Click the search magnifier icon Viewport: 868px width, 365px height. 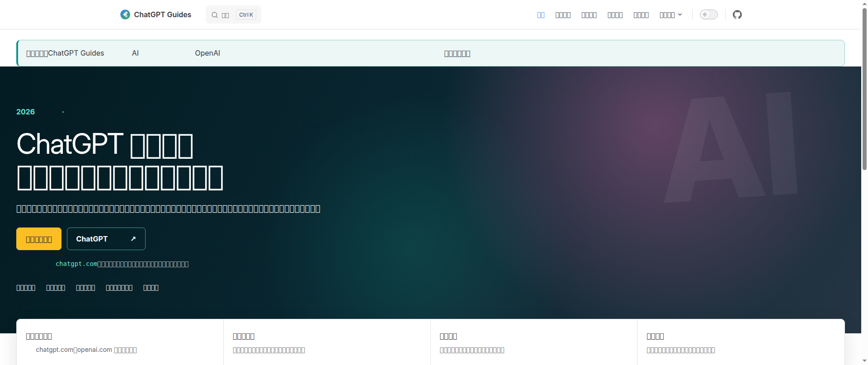click(215, 15)
